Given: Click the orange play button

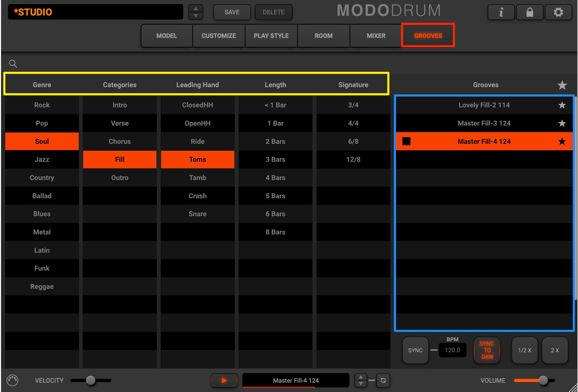Looking at the screenshot, I should click(224, 380).
